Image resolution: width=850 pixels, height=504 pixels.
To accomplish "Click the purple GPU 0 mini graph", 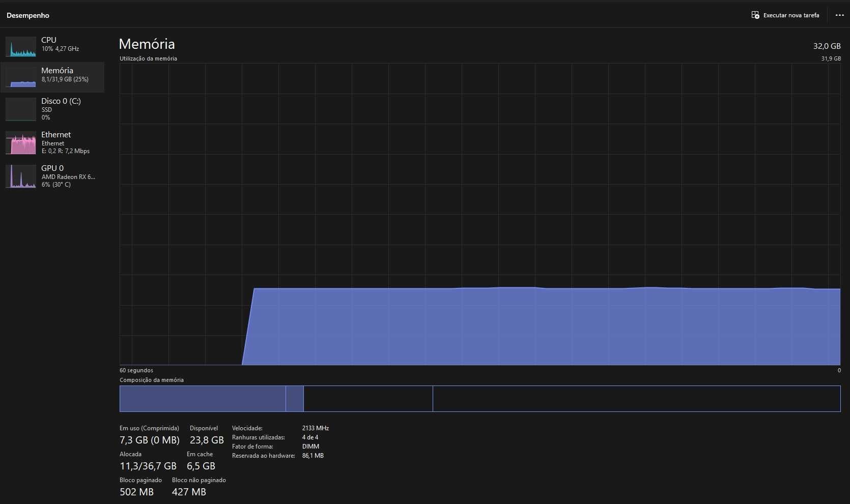I will coord(21,176).
